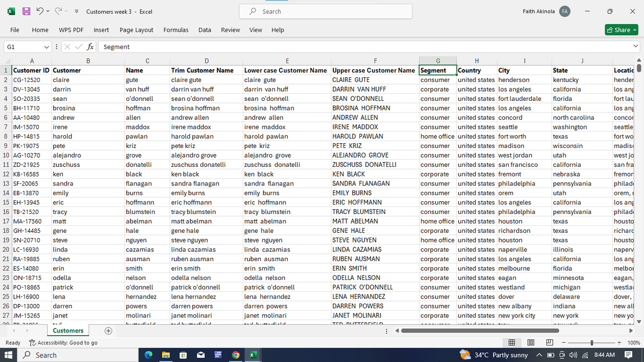The image size is (644, 362).
Task: Click the Share button
Action: [621, 30]
